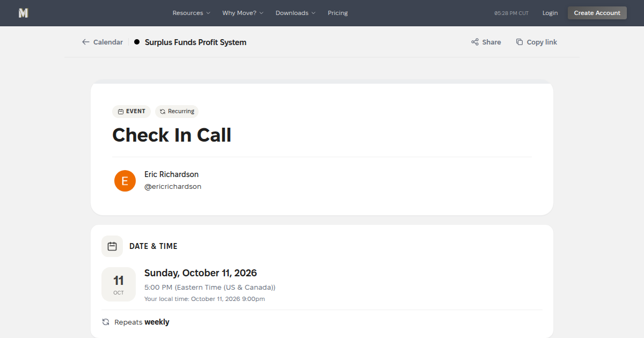The height and width of the screenshot is (338, 644).
Task: Click Eric Richardson's orange avatar
Action: 125,181
